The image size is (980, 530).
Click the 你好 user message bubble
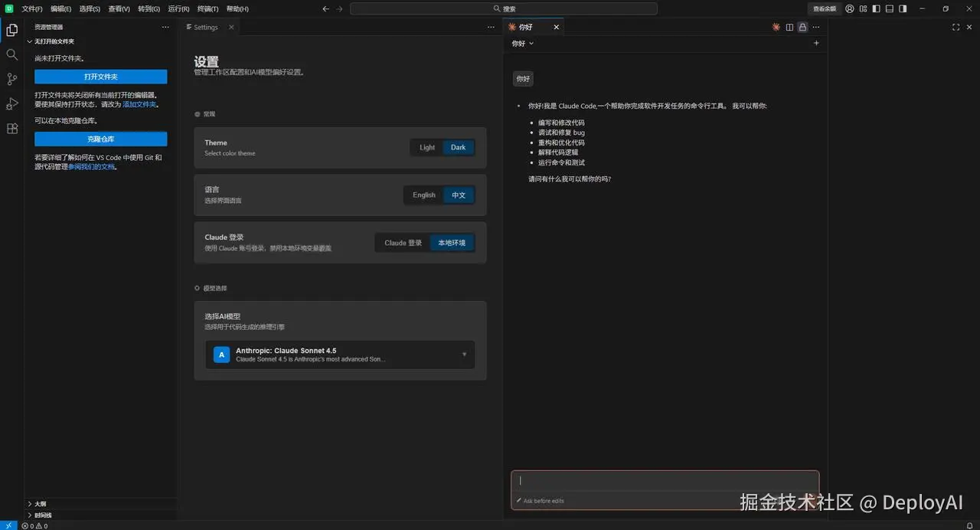[523, 78]
